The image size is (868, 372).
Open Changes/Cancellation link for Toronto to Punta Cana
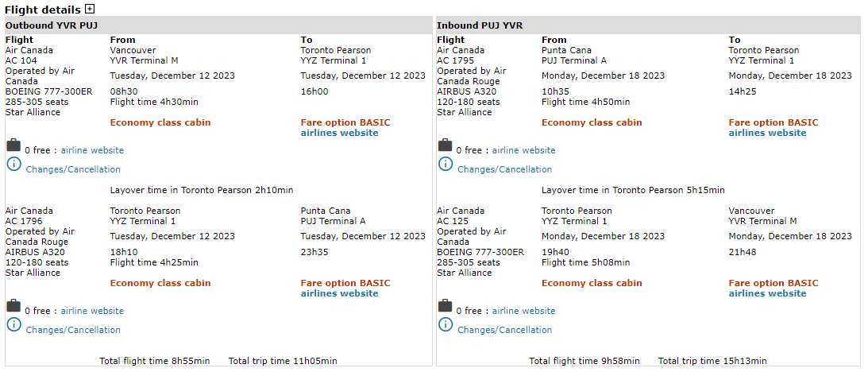click(73, 330)
